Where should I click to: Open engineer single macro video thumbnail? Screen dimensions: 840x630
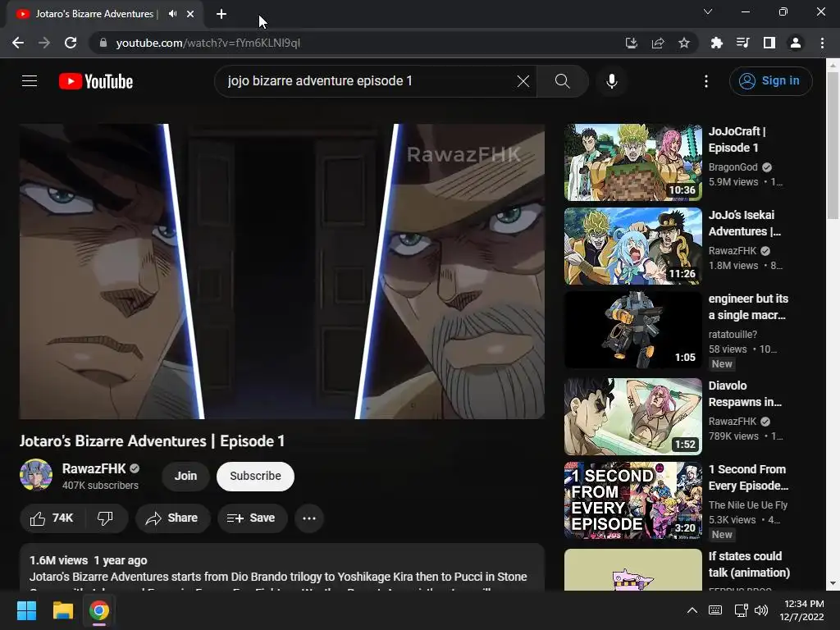(633, 330)
